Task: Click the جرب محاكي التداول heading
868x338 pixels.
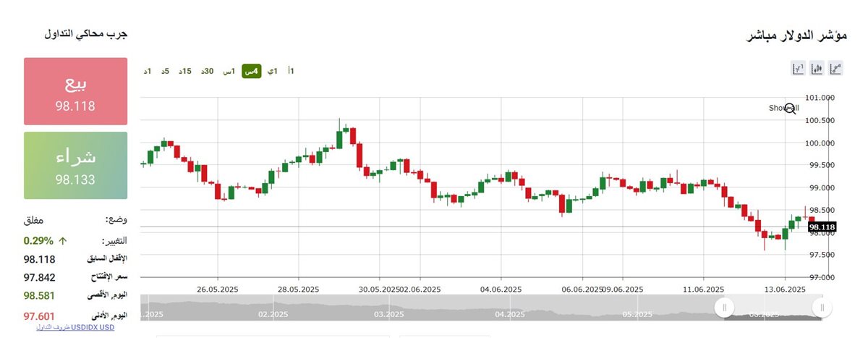Action: point(86,35)
